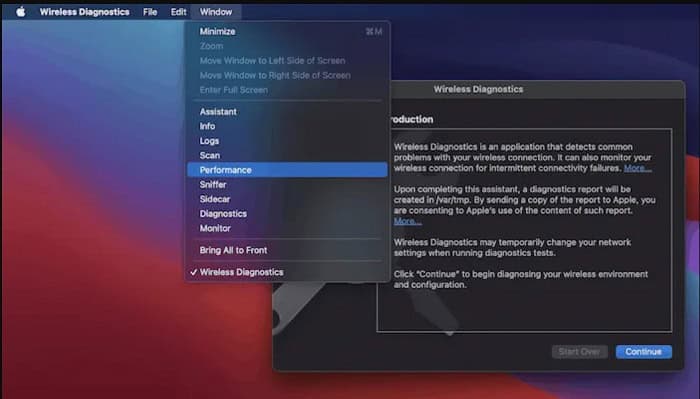Open Scan from the Window menu
The image size is (700, 399).
(287, 155)
